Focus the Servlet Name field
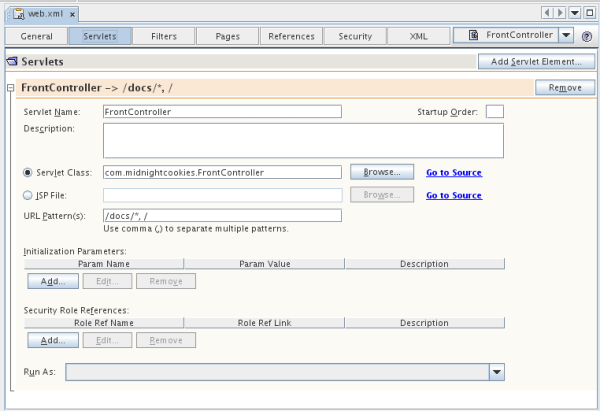The image size is (600, 411). pos(222,112)
